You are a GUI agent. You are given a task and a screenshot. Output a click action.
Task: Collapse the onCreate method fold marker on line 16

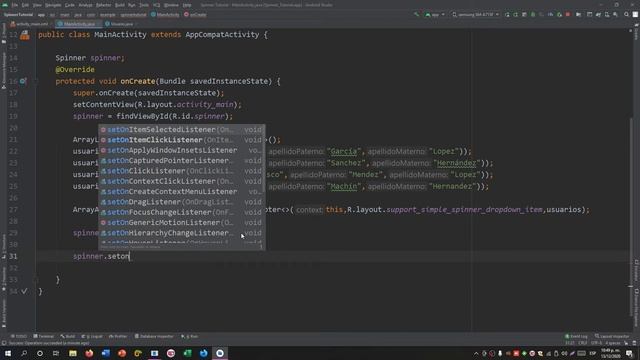coord(36,81)
